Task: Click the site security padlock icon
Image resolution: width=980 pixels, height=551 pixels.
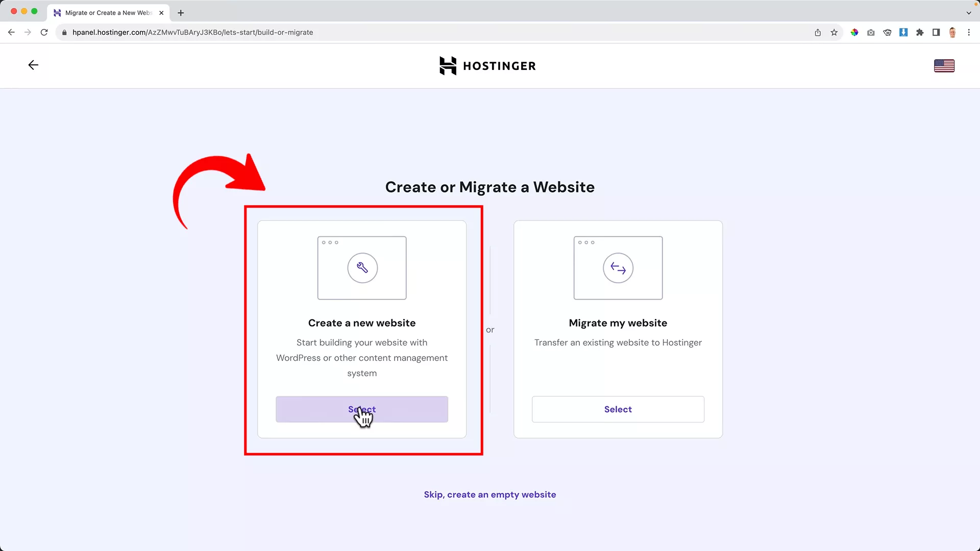Action: coord(64,32)
